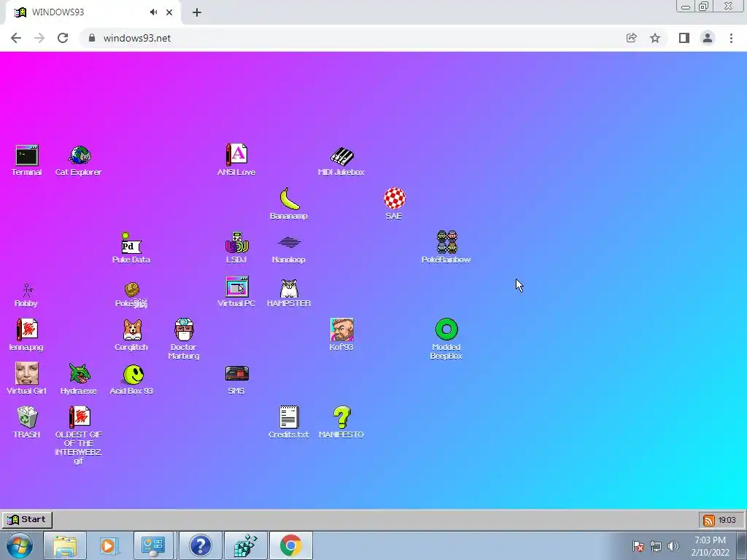
Task: Open Windows Explorer from taskbar
Action: (65, 545)
